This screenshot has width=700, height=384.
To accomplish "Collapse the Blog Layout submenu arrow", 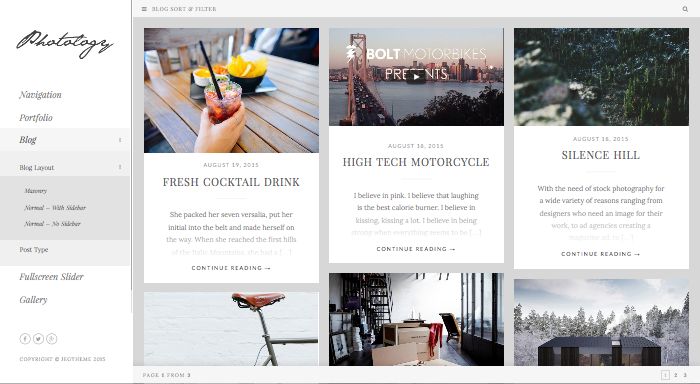I will 120,167.
